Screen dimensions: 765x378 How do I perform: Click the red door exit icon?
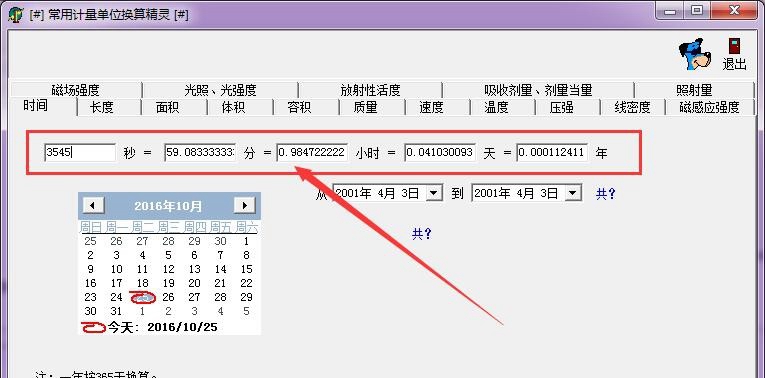pyautogui.click(x=734, y=46)
